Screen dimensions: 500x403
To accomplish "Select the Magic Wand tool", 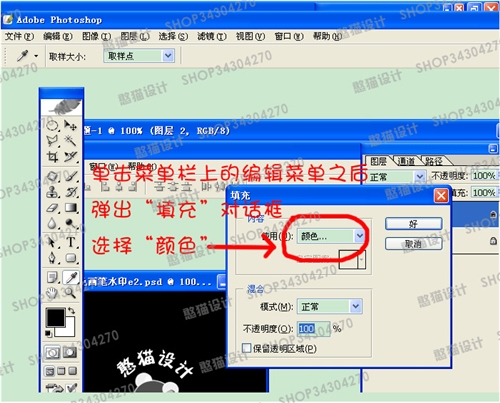I will (70, 140).
